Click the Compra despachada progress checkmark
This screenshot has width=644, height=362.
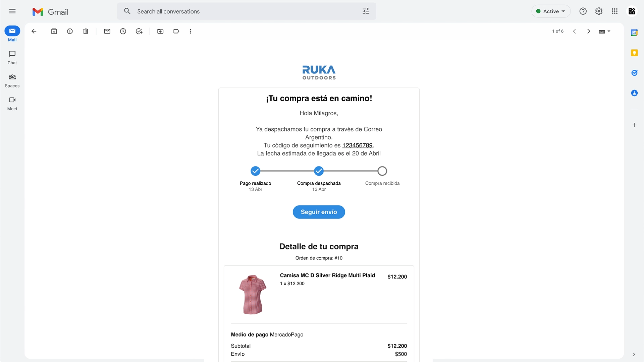pyautogui.click(x=319, y=171)
